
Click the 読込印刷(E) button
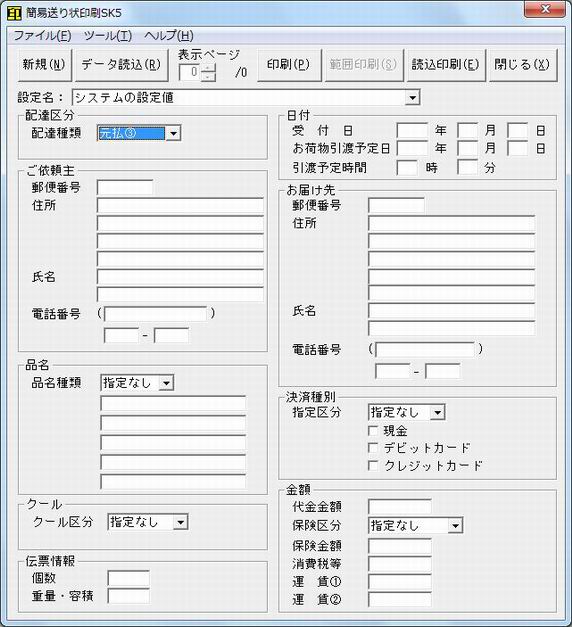pos(446,65)
